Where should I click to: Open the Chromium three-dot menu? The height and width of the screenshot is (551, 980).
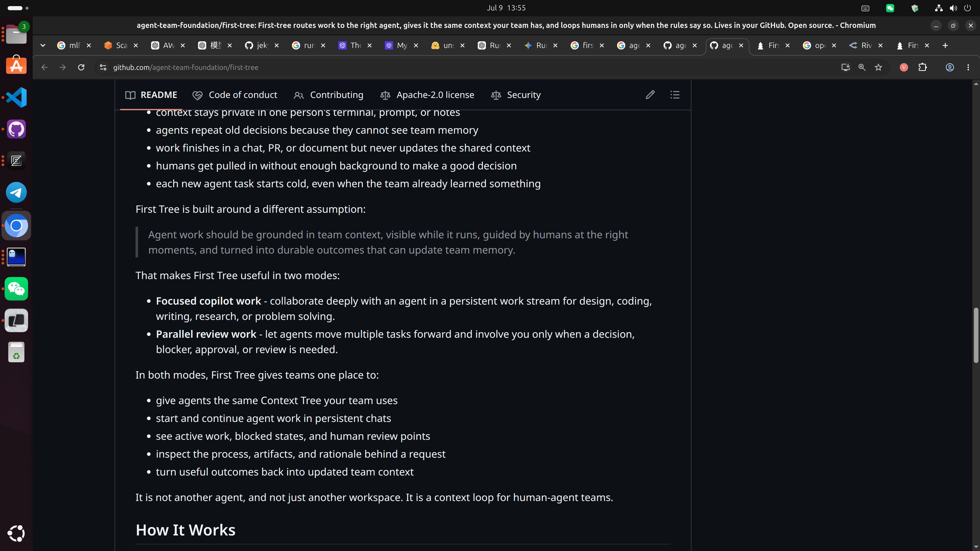tap(968, 67)
